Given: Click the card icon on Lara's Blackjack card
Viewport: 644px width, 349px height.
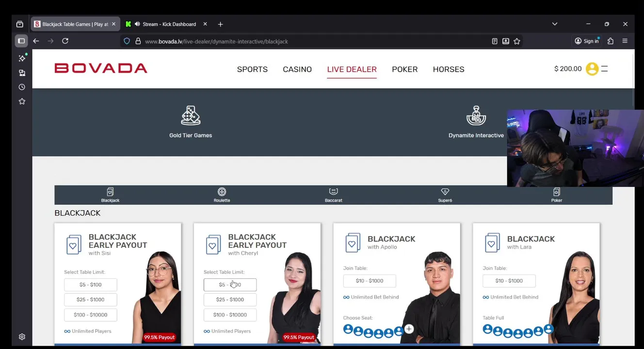Looking at the screenshot, I should pyautogui.click(x=492, y=242).
